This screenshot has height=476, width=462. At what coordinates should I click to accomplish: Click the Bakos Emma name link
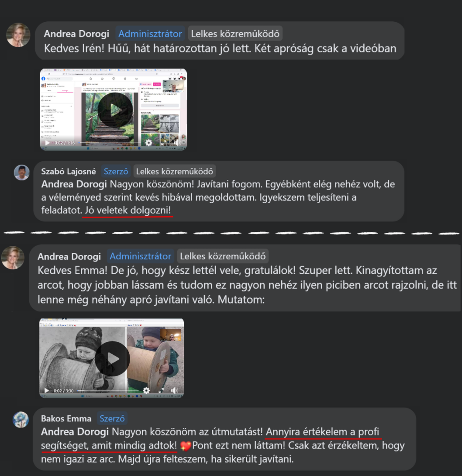tap(66, 419)
